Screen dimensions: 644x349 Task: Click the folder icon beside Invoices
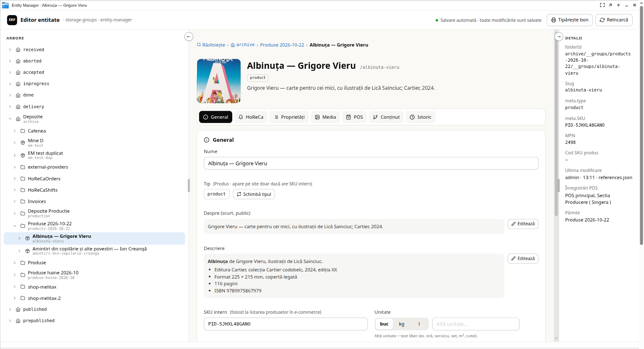[x=23, y=201]
